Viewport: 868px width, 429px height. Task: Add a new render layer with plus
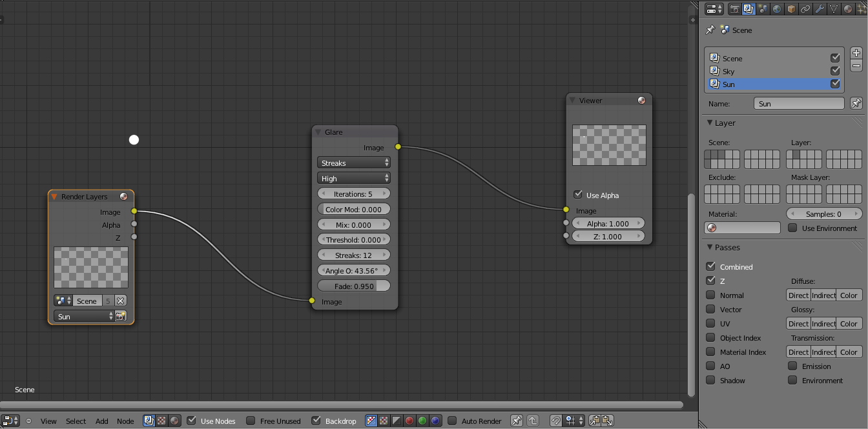tap(856, 53)
